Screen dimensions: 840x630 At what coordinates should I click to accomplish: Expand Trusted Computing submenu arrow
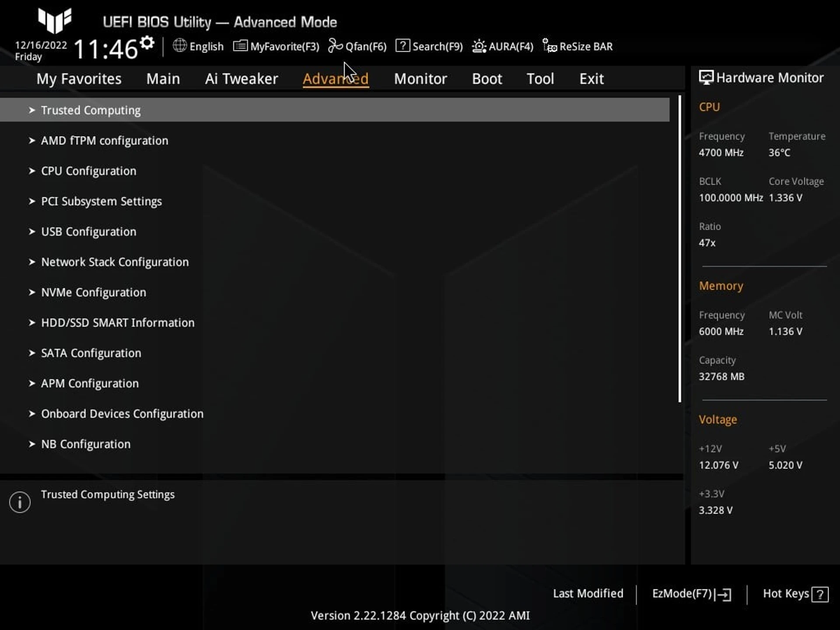tap(31, 110)
